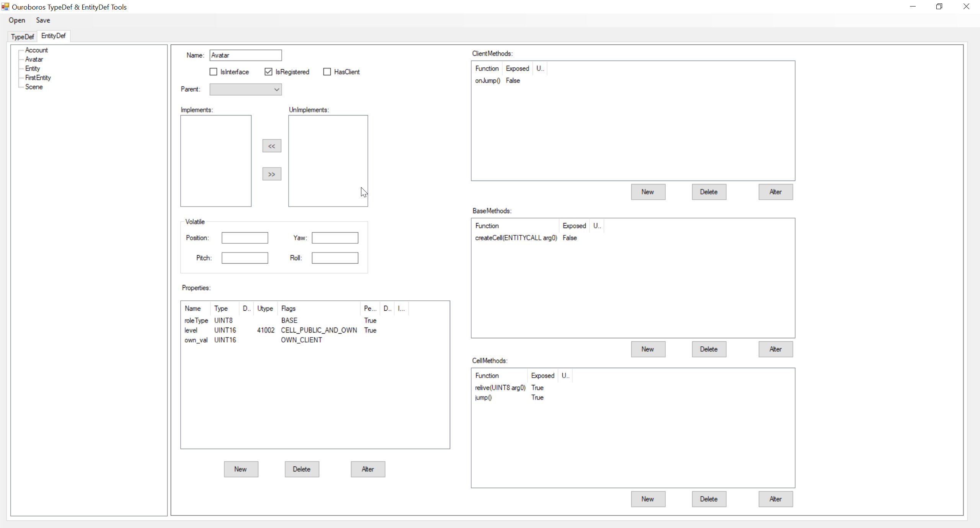Select the Account entity in tree
This screenshot has width=980, height=528.
click(x=36, y=50)
